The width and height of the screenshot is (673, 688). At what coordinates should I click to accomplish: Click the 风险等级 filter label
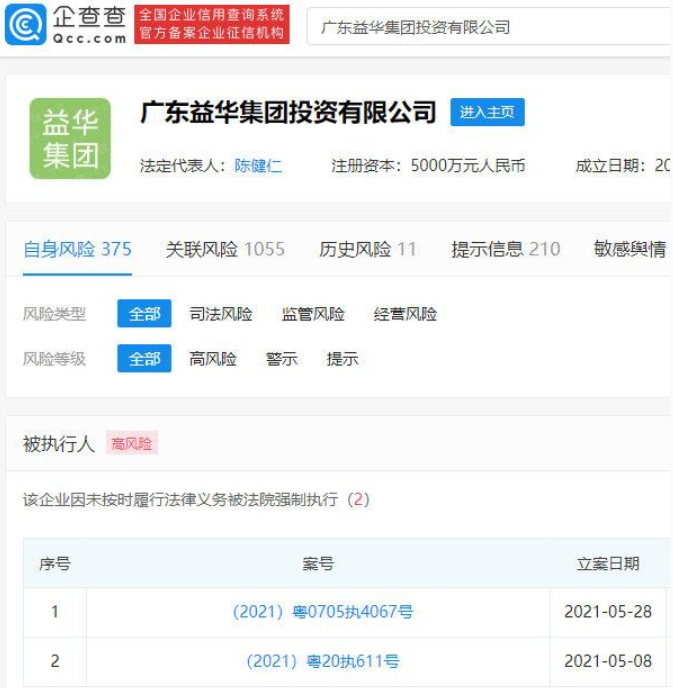[x=54, y=358]
